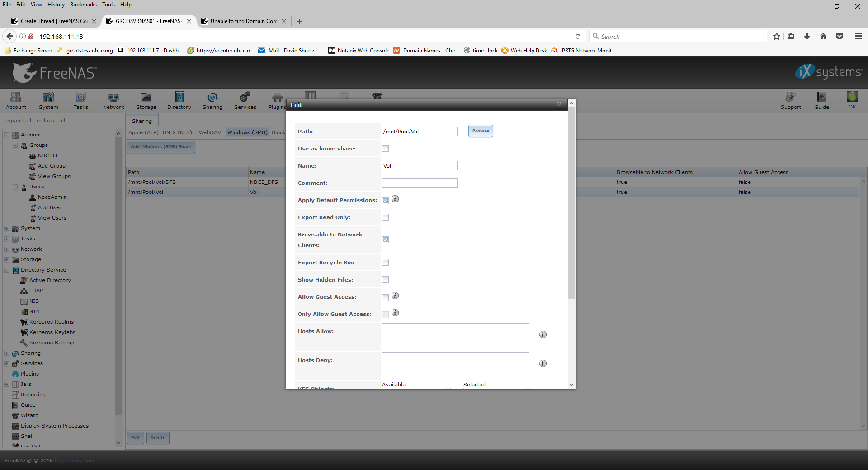This screenshot has width=868, height=470.
Task: Select the Apple (AFP) sharing tab
Action: 143,132
